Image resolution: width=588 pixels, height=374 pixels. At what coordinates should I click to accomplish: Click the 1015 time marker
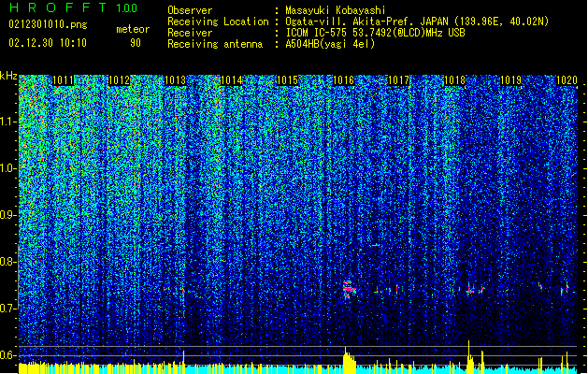point(287,80)
